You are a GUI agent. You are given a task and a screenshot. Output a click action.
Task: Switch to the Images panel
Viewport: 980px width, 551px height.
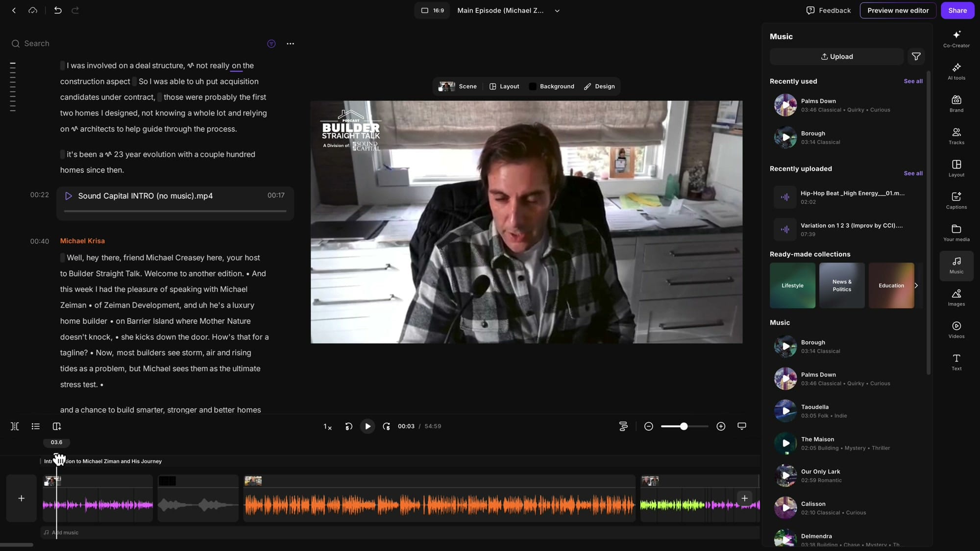click(x=956, y=297)
